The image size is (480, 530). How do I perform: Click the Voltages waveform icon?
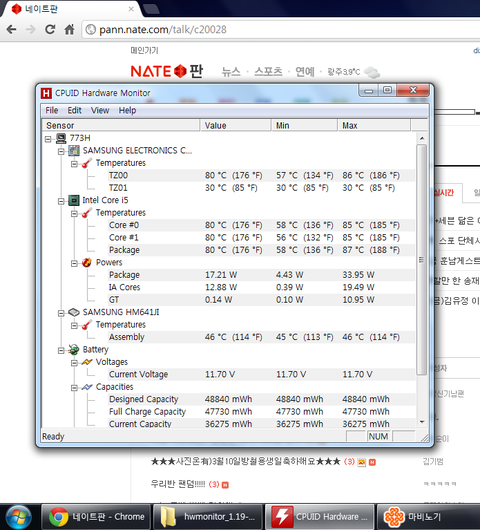87,362
